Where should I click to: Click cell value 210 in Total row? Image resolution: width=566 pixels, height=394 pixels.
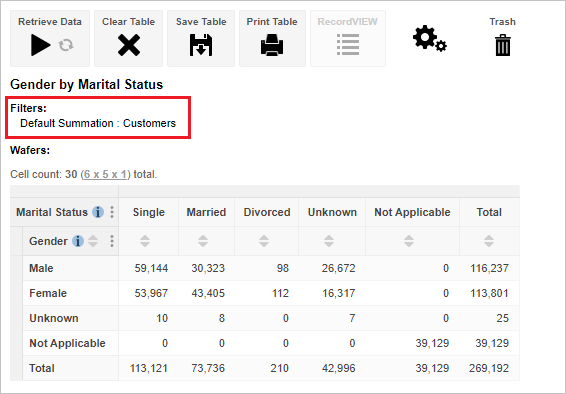[x=280, y=368]
